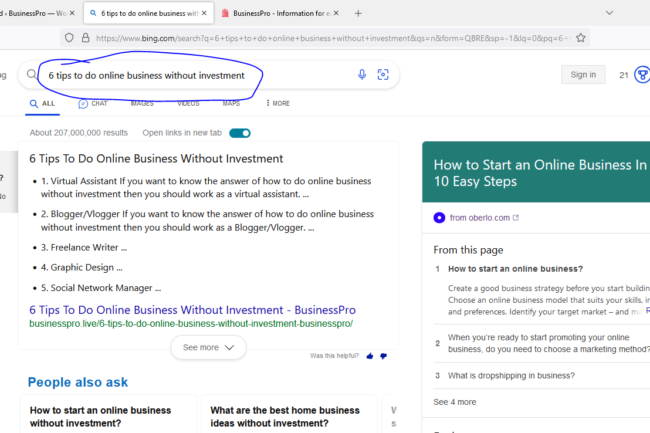Click the 'About 207,000,000 results' text
Viewport: 650px width, 433px height.
(79, 133)
